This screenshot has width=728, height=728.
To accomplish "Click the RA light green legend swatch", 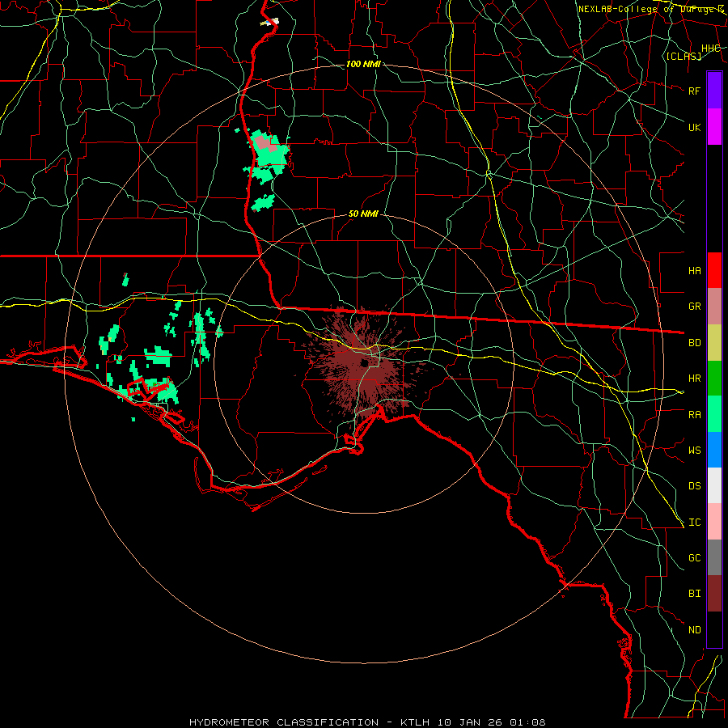I will (714, 414).
